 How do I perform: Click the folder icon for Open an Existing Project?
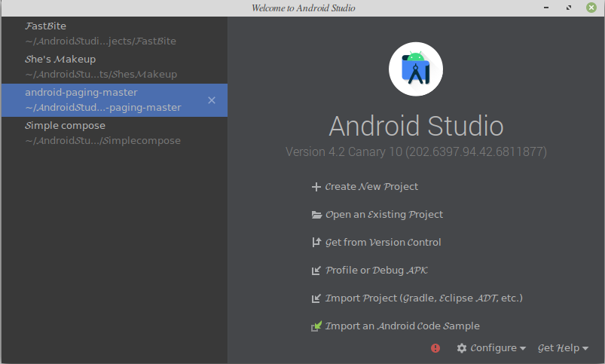pyautogui.click(x=316, y=215)
